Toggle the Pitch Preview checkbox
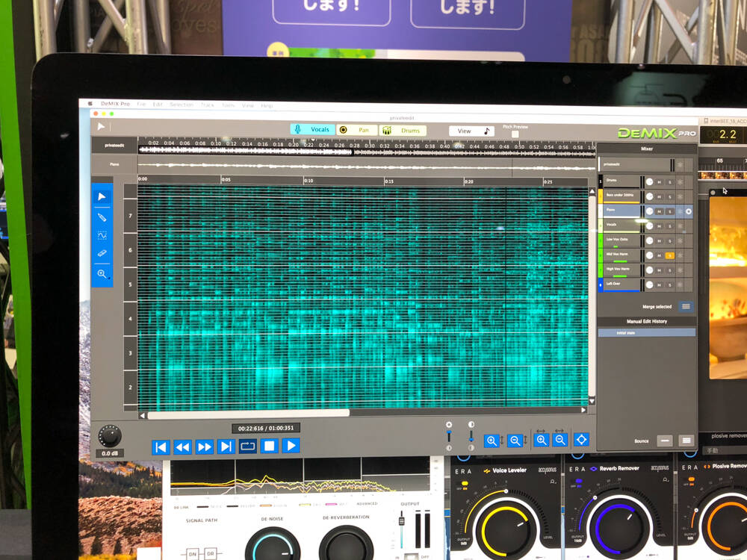This screenshot has width=747, height=560. click(515, 134)
